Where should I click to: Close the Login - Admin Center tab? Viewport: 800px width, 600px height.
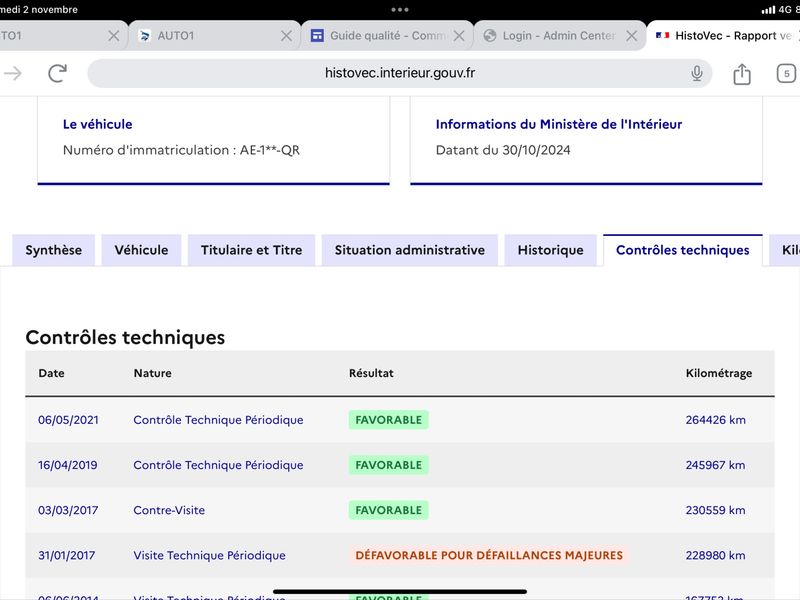[x=631, y=36]
